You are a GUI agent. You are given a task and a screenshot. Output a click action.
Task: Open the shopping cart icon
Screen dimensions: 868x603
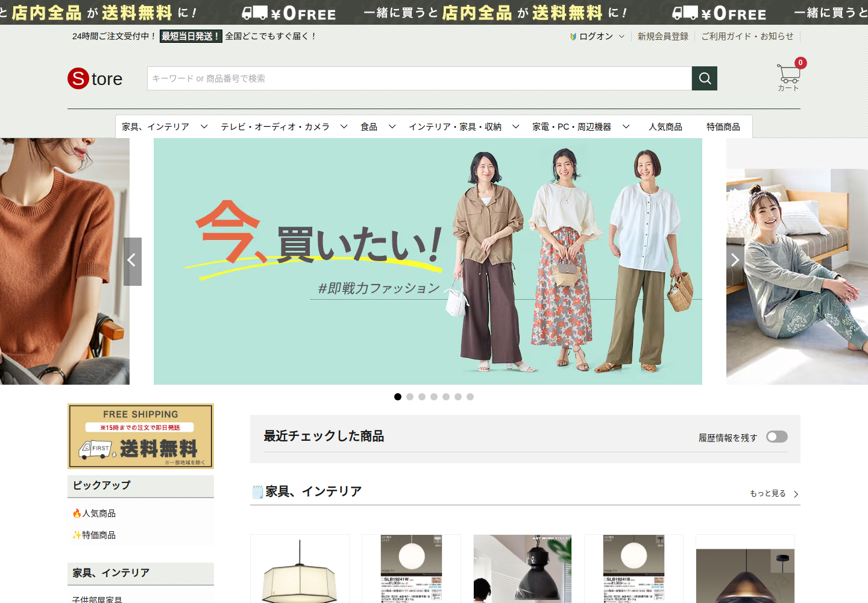point(789,74)
